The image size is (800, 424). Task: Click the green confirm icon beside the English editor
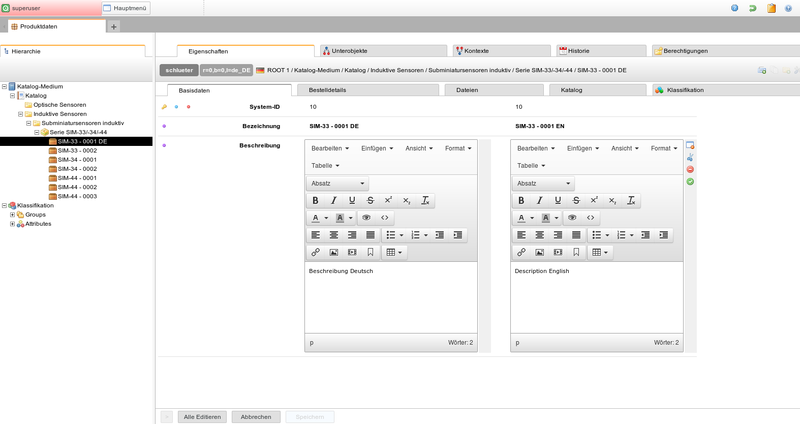(x=690, y=181)
